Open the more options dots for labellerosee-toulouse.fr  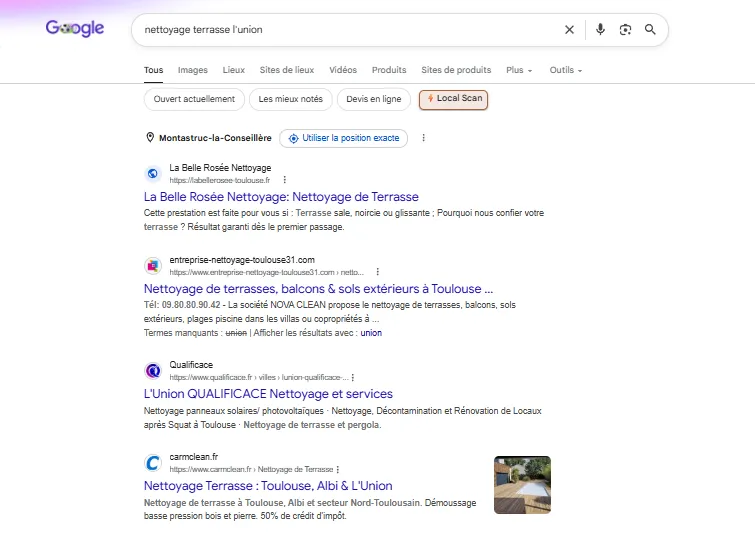coord(285,180)
